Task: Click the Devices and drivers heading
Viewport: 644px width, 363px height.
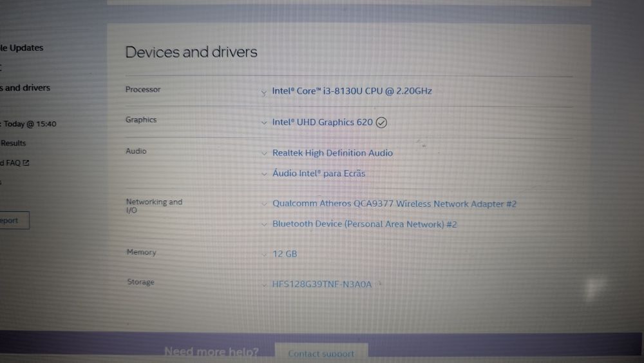Action: tap(191, 52)
